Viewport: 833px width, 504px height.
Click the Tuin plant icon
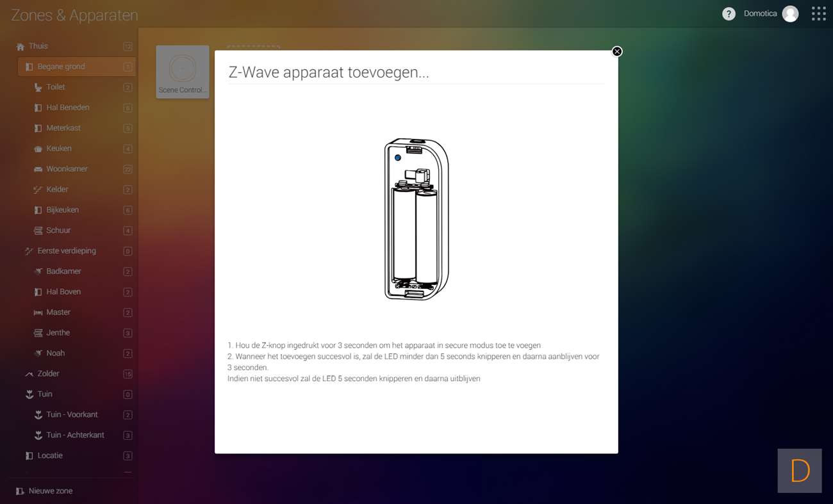pyautogui.click(x=29, y=394)
